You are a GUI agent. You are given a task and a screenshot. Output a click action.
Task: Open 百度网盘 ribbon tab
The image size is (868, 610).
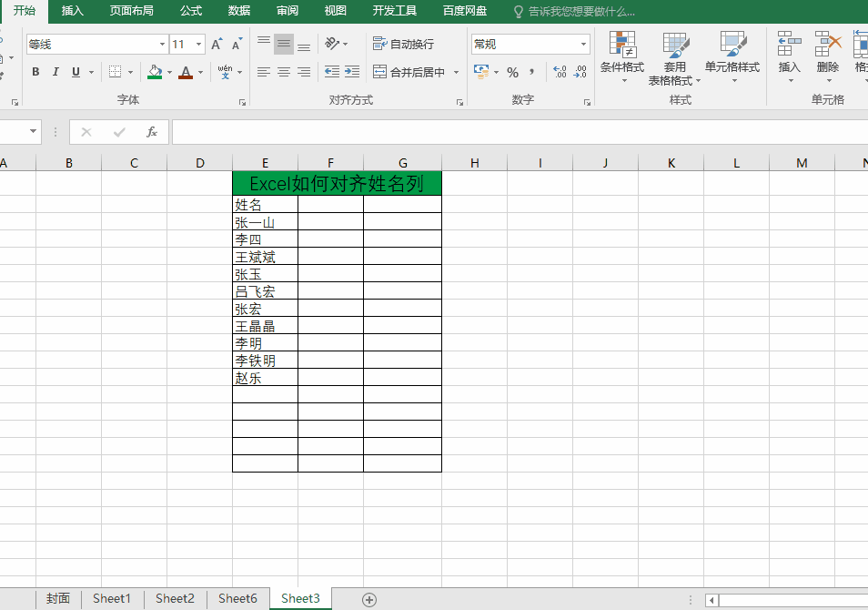[465, 11]
